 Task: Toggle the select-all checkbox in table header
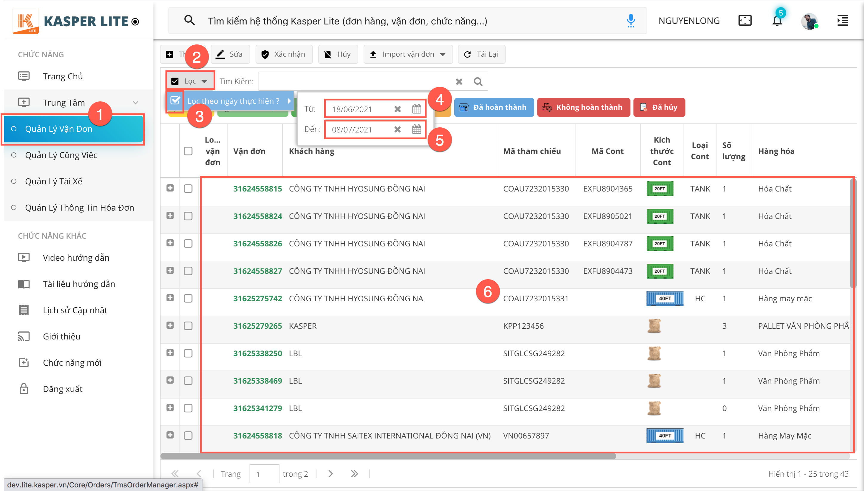pos(188,151)
